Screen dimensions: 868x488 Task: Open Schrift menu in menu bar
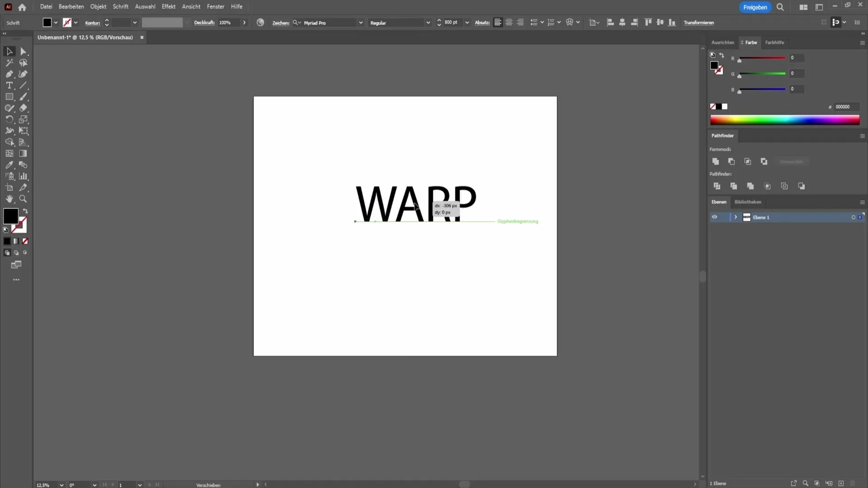coord(120,6)
